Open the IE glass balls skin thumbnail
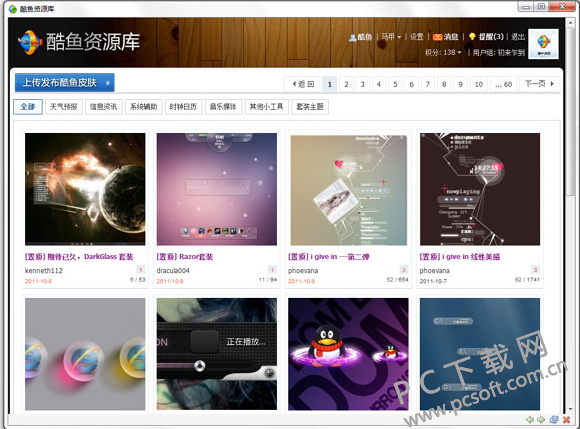The height and width of the screenshot is (429, 580). [85, 354]
